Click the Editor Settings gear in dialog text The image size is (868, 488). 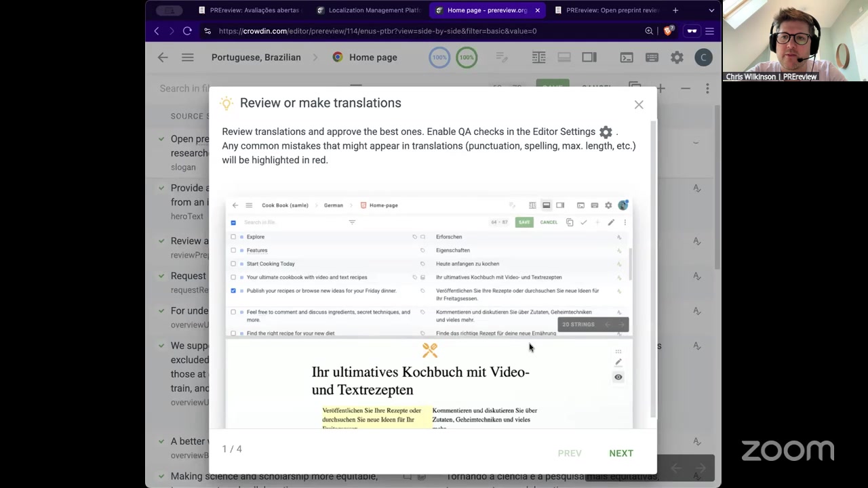(x=606, y=132)
